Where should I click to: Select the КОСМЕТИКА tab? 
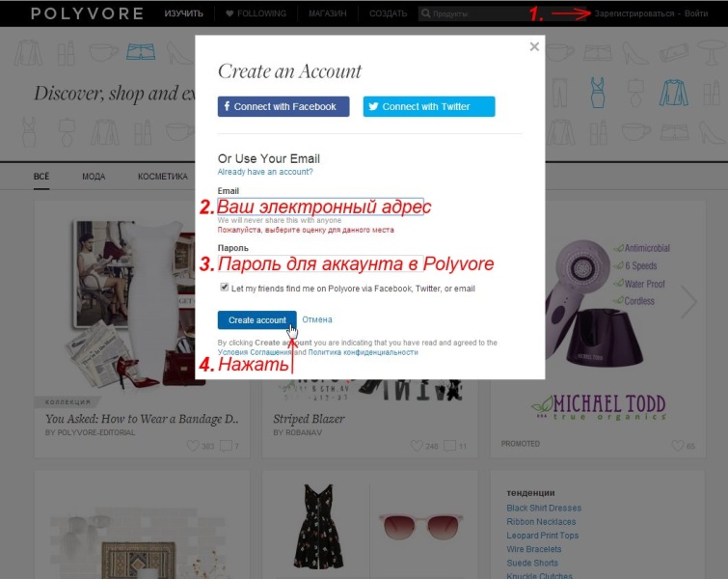point(163,177)
